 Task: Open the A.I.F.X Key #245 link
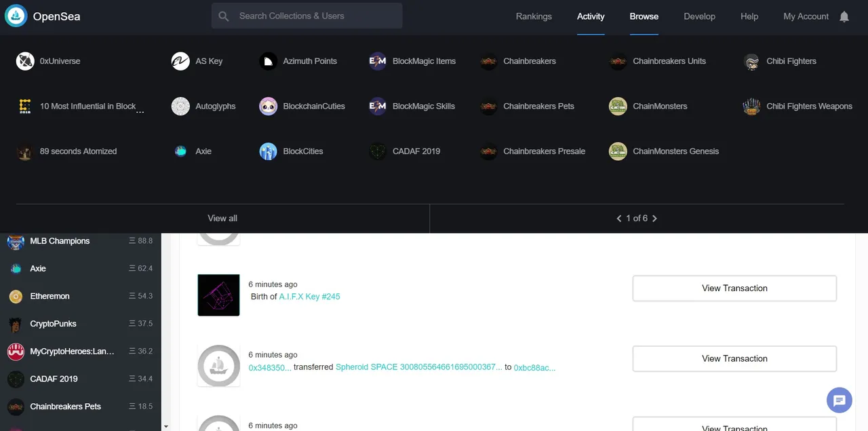[309, 297]
